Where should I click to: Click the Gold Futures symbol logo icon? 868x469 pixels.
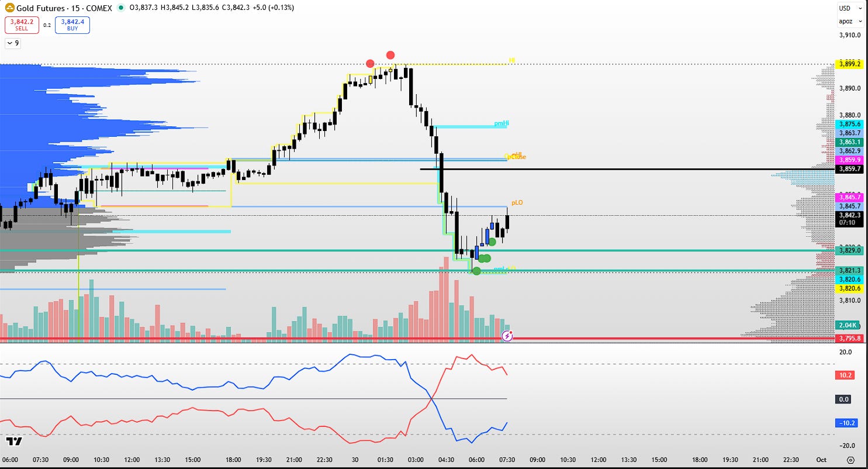point(9,8)
